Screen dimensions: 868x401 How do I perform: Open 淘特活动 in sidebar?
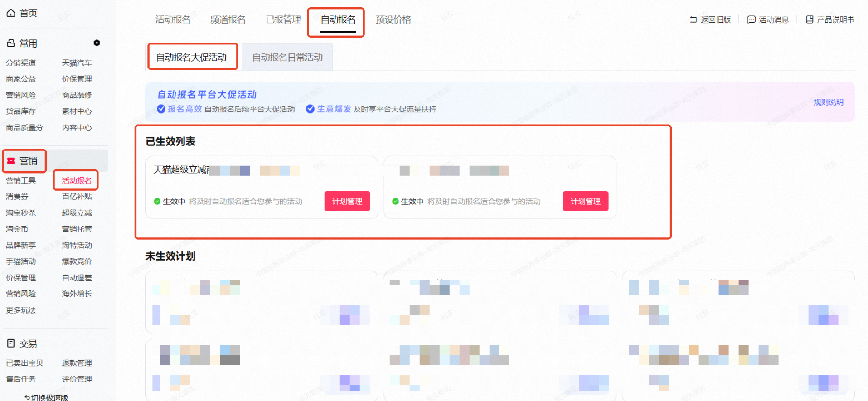pos(77,245)
